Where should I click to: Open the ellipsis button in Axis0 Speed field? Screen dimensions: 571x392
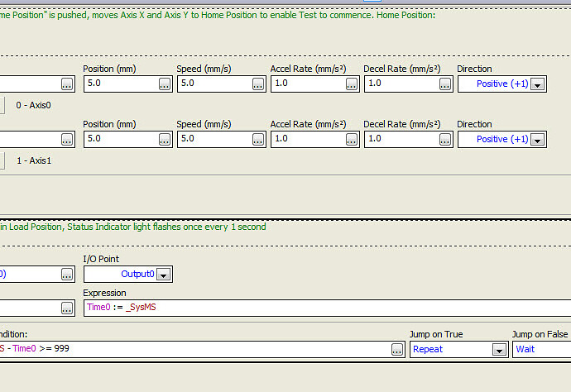258,84
